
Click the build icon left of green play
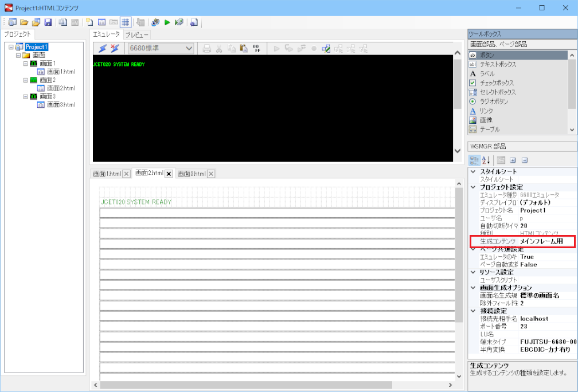pos(155,22)
